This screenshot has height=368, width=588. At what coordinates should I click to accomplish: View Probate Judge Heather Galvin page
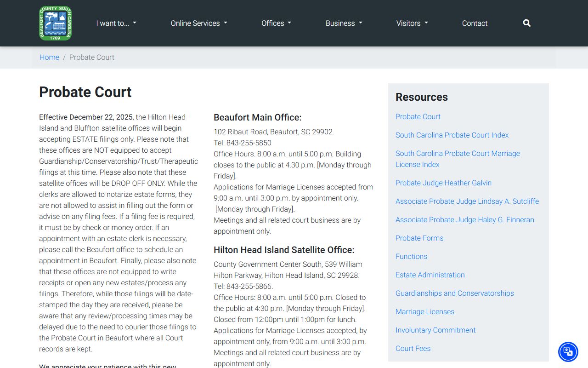[443, 183]
